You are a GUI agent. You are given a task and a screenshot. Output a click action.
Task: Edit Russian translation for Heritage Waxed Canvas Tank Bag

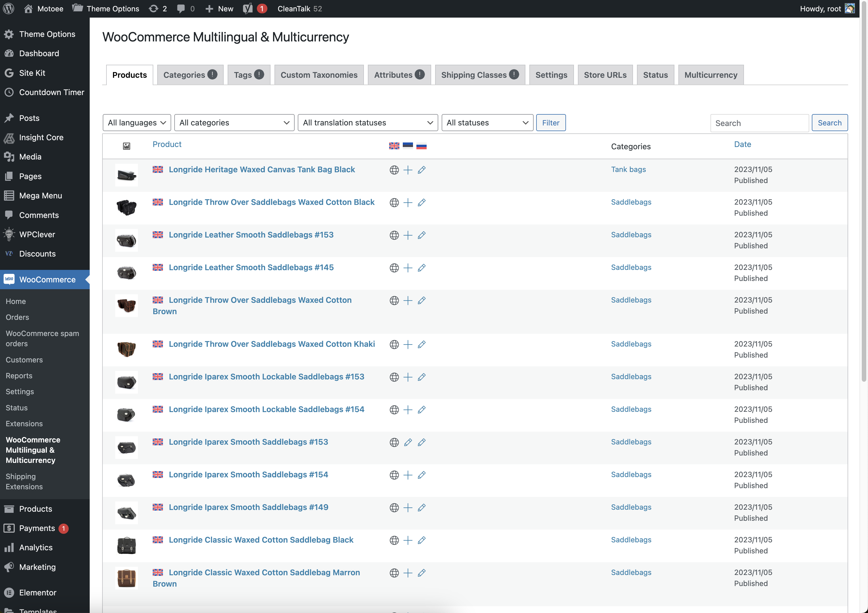pos(422,170)
